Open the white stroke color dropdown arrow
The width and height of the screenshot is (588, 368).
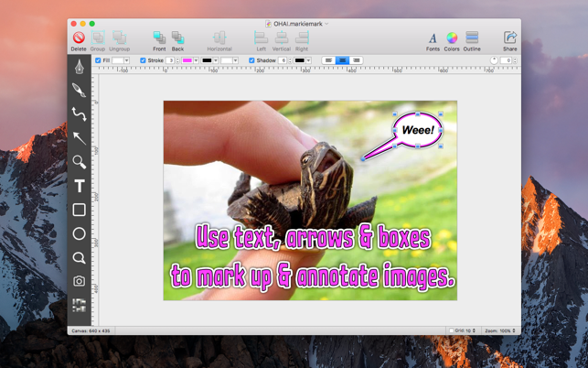236,60
